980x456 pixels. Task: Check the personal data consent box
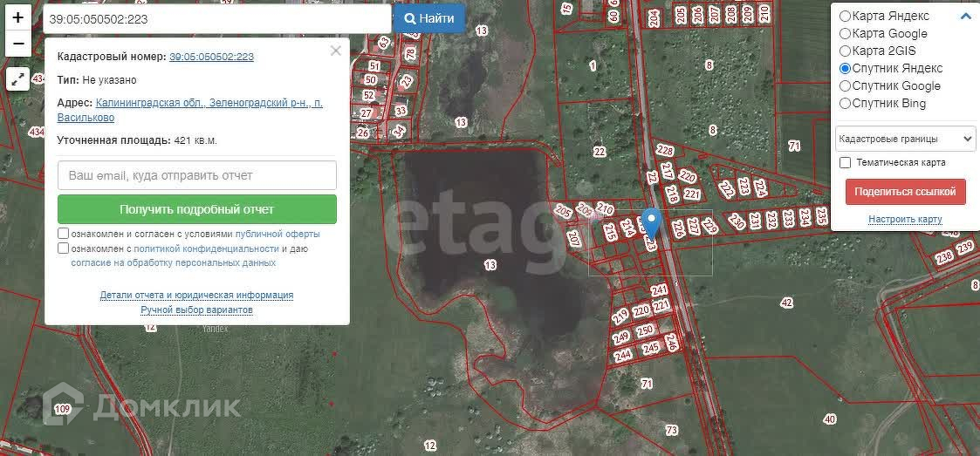coord(63,248)
